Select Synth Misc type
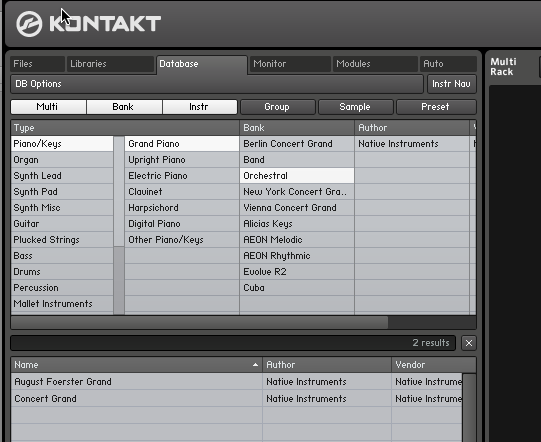Image resolution: width=541 pixels, height=442 pixels. coord(62,208)
